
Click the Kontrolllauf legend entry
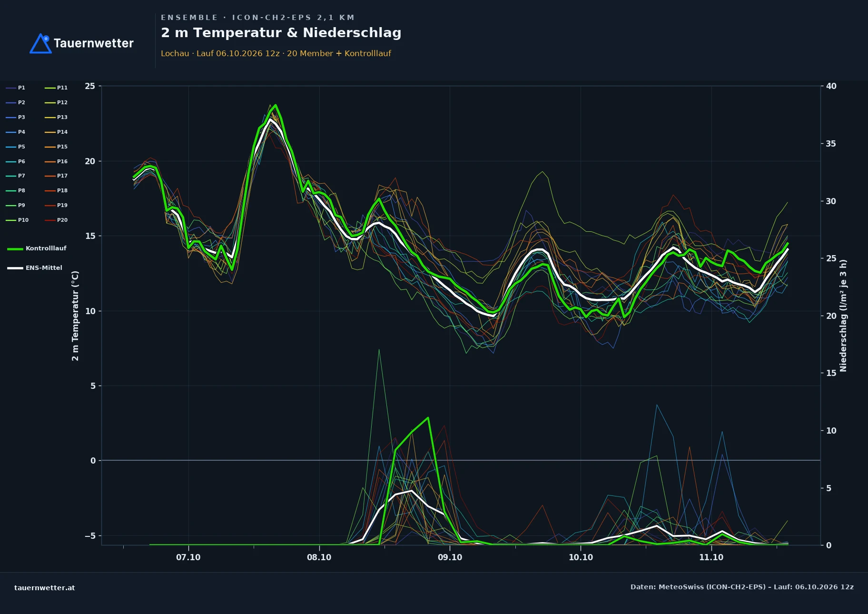tap(37, 248)
